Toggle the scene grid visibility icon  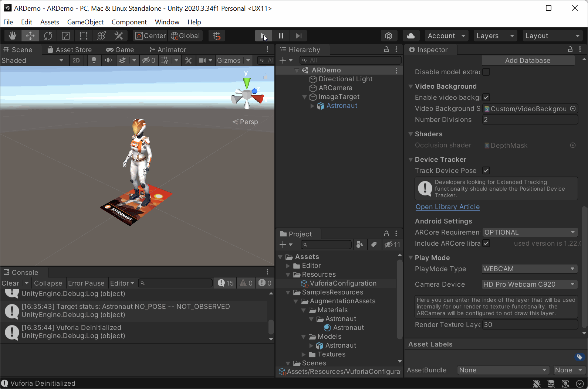pos(165,61)
